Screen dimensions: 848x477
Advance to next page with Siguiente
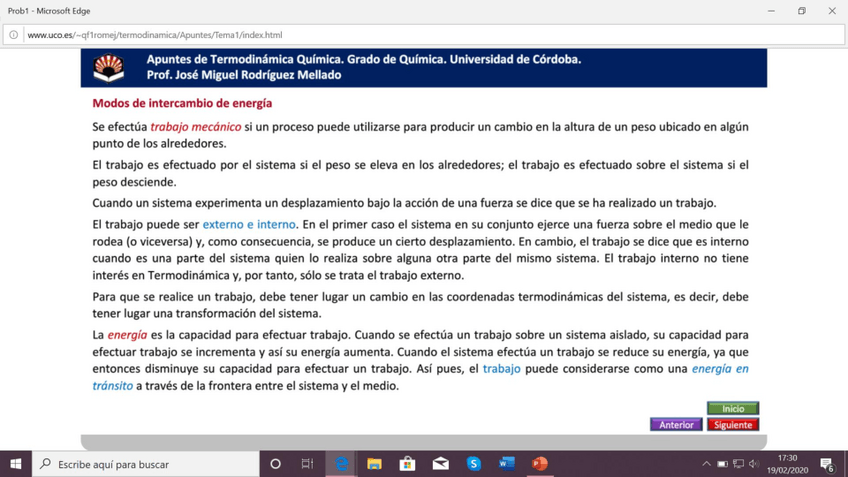pos(733,425)
